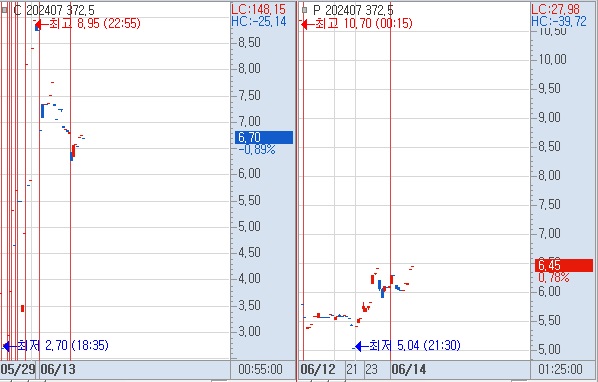This screenshot has width=598, height=382.
Task: Click the square icon beside P 202407 372,5
Action: coord(304,10)
